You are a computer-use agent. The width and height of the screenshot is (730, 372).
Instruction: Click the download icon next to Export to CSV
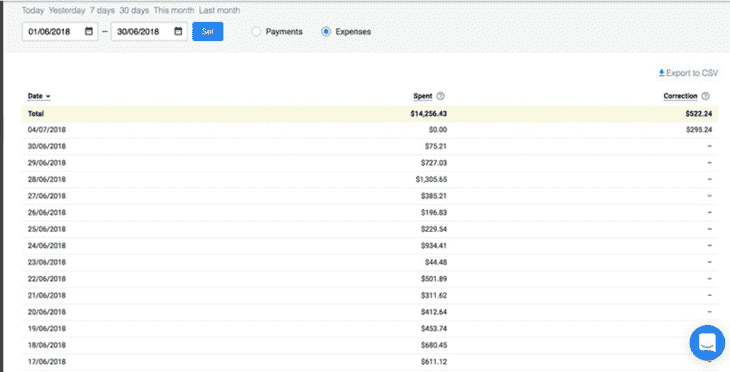662,73
